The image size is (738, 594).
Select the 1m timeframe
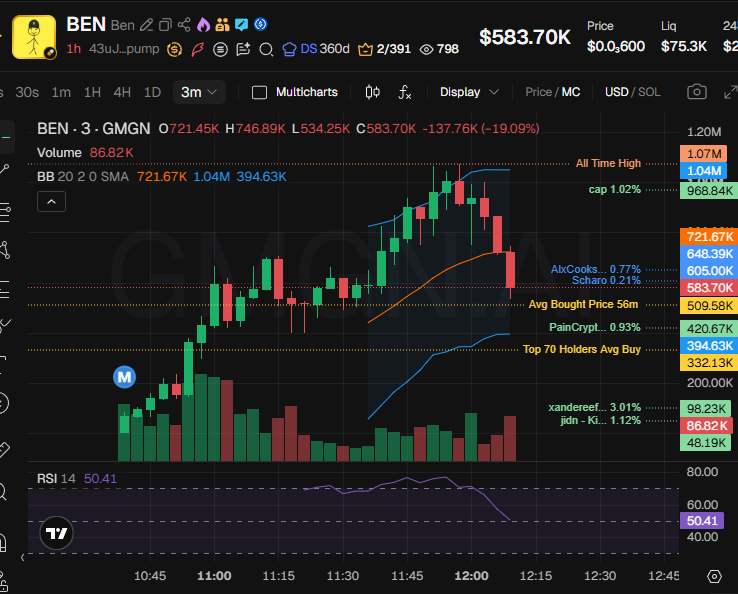(61, 92)
